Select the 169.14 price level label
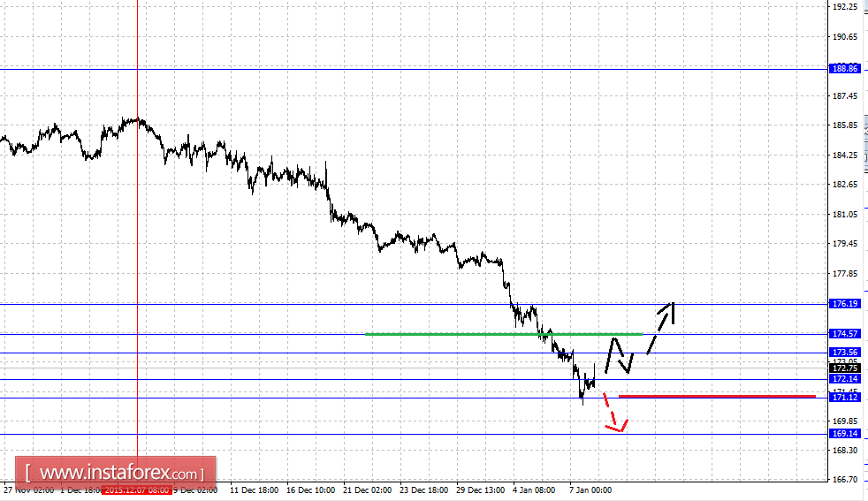This screenshot has width=868, height=501. 845,434
